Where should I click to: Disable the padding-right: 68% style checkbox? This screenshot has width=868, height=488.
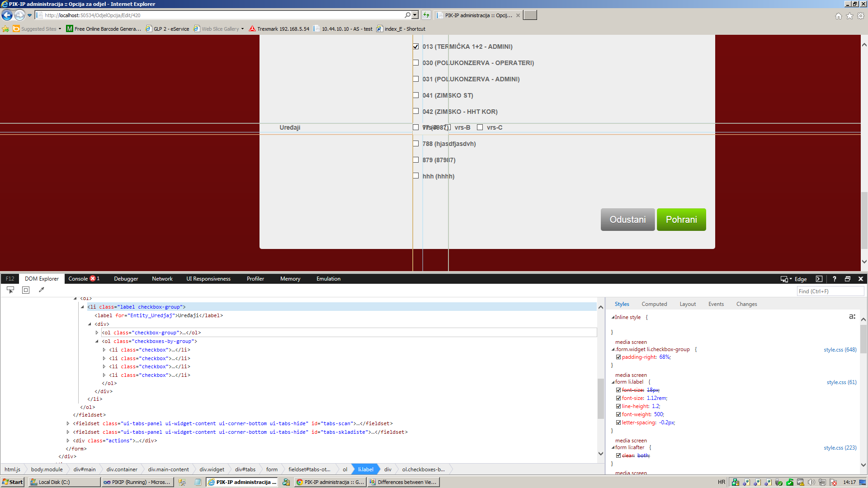[x=618, y=357]
